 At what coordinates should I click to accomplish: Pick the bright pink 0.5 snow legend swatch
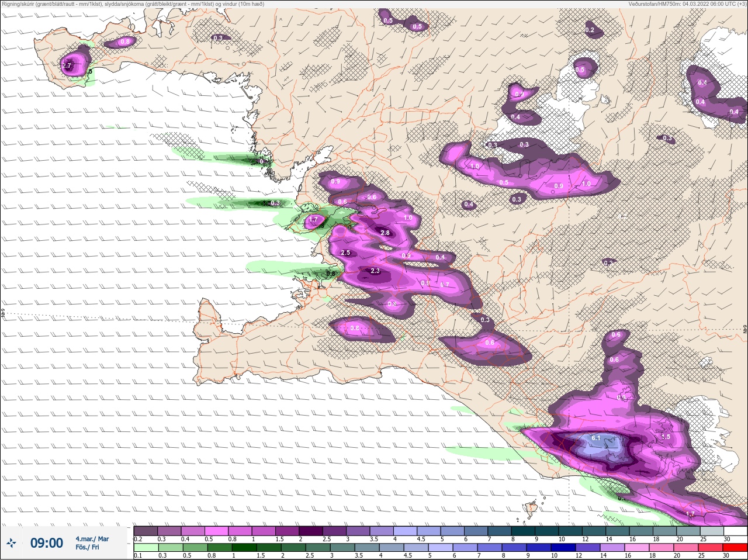[216, 531]
